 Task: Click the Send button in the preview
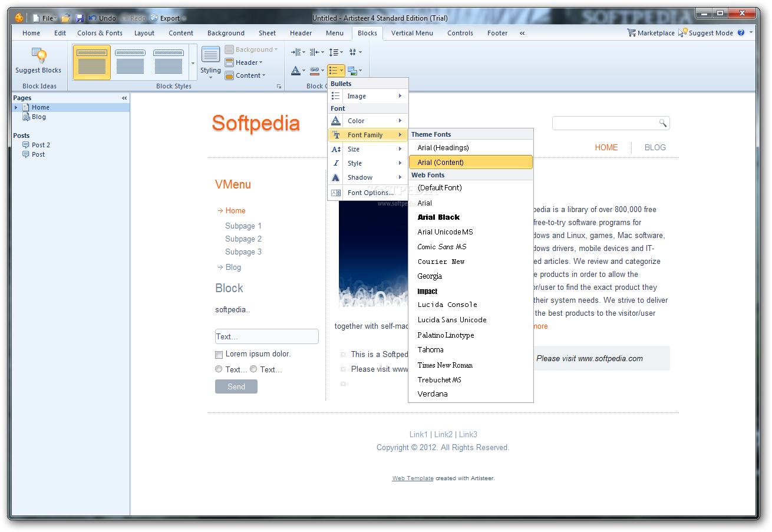236,386
